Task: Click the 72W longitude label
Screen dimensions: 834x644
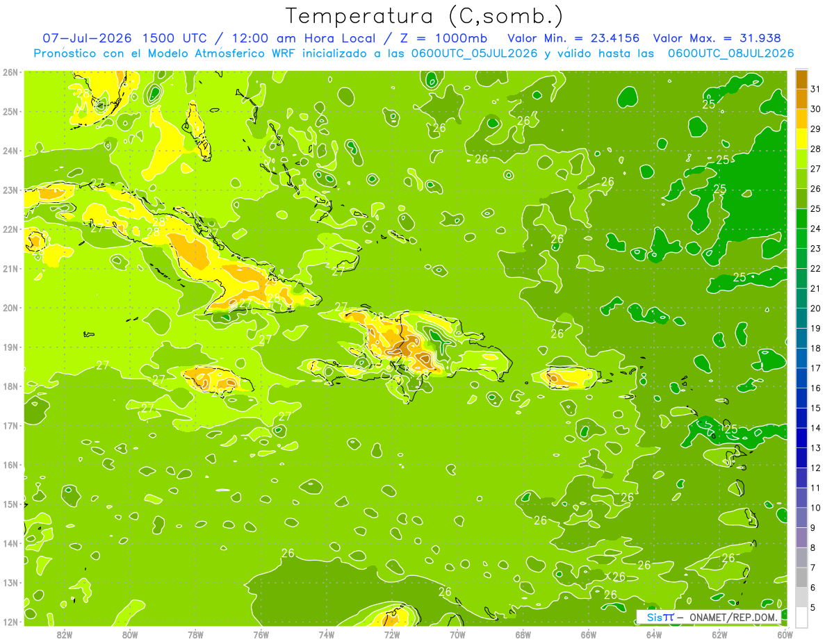Action: (x=392, y=634)
